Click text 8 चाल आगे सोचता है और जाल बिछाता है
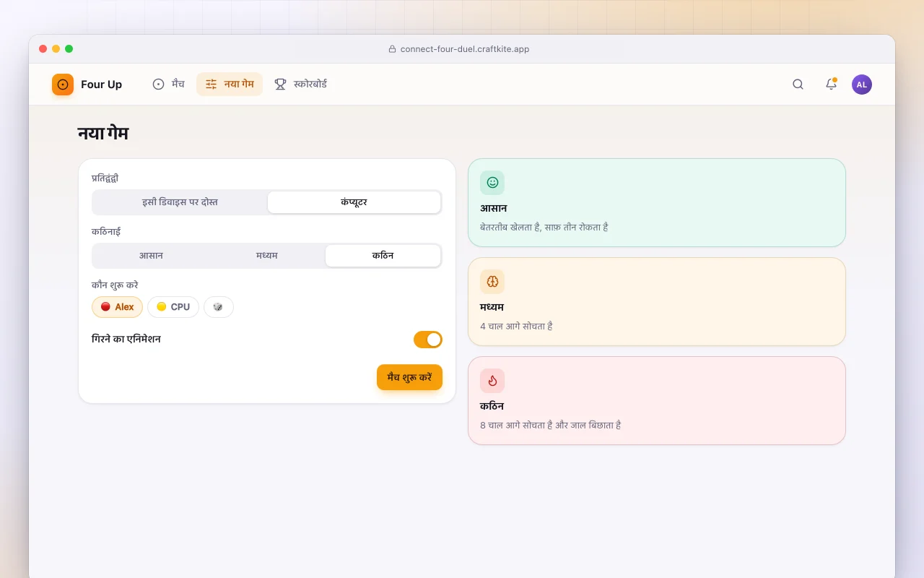This screenshot has width=924, height=578. pyautogui.click(x=551, y=426)
